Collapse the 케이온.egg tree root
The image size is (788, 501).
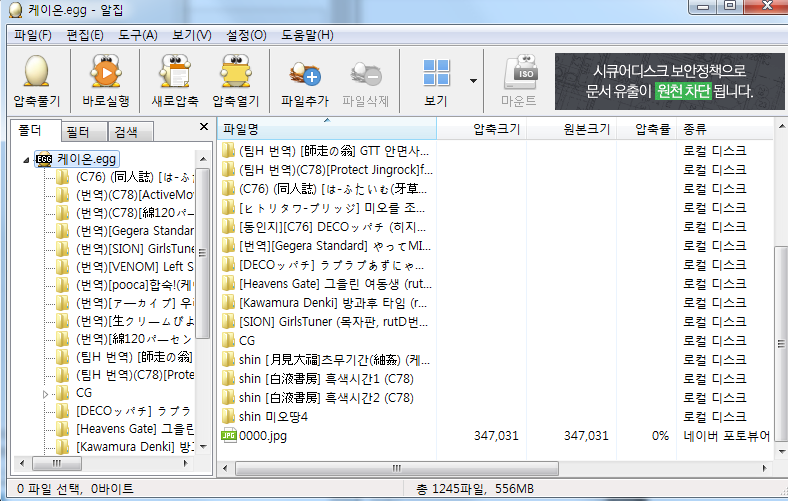[x=26, y=158]
